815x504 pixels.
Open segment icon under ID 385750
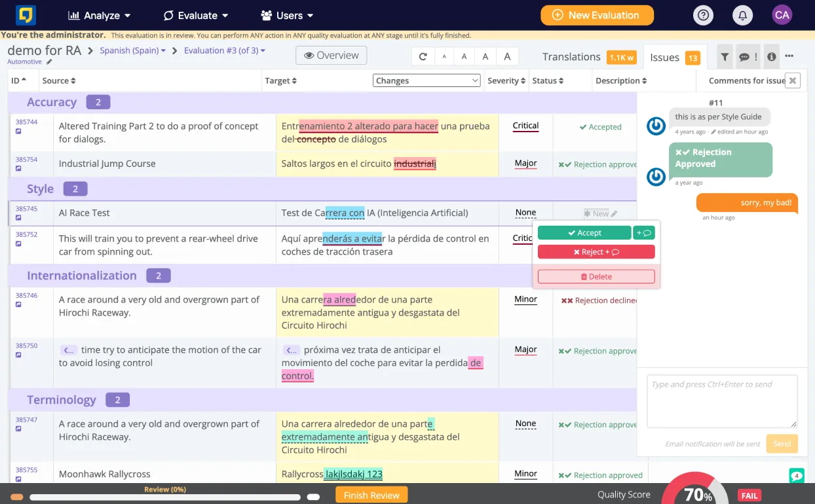click(18, 355)
